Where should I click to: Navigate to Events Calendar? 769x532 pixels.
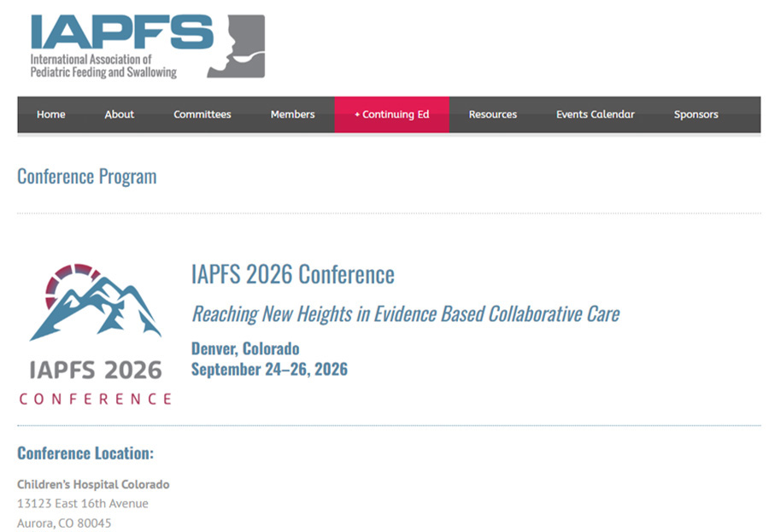pyautogui.click(x=596, y=114)
